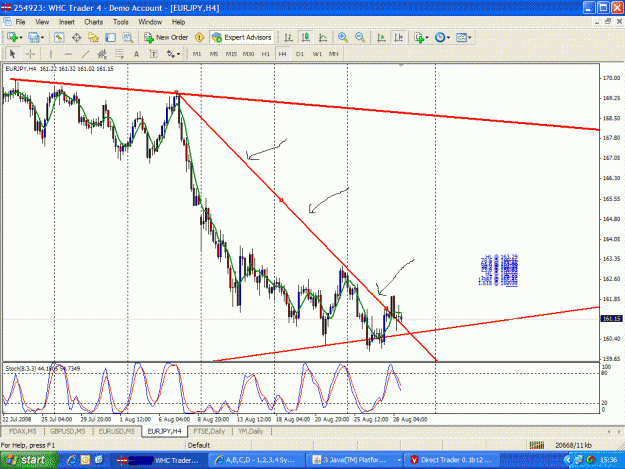The height and width of the screenshot is (469, 625).
Task: Switch to Line Chart display
Action: (323, 37)
